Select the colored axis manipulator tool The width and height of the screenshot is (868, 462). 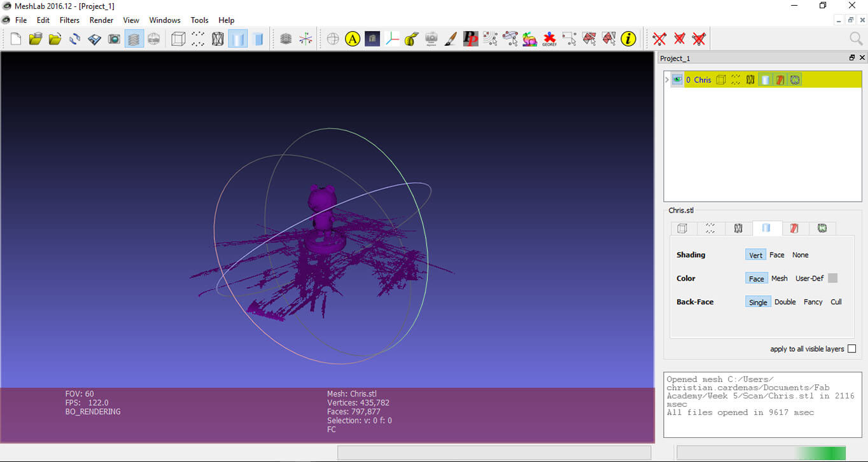(392, 39)
